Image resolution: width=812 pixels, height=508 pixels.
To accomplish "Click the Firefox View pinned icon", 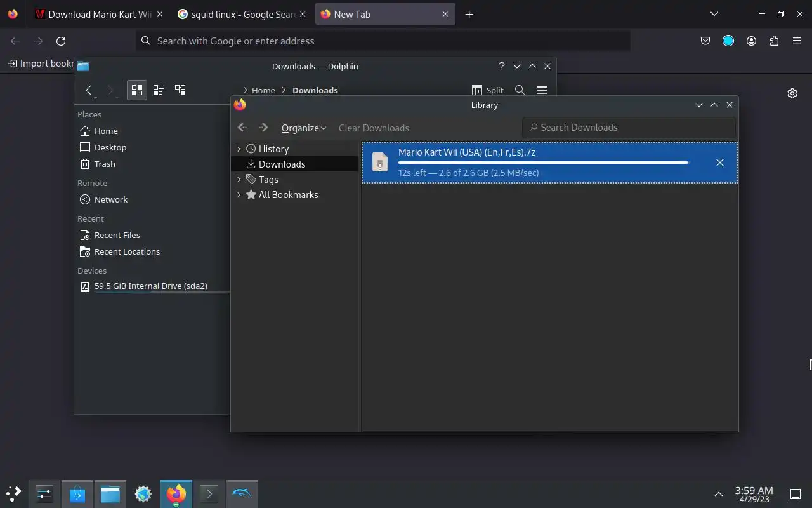I will pyautogui.click(x=13, y=14).
